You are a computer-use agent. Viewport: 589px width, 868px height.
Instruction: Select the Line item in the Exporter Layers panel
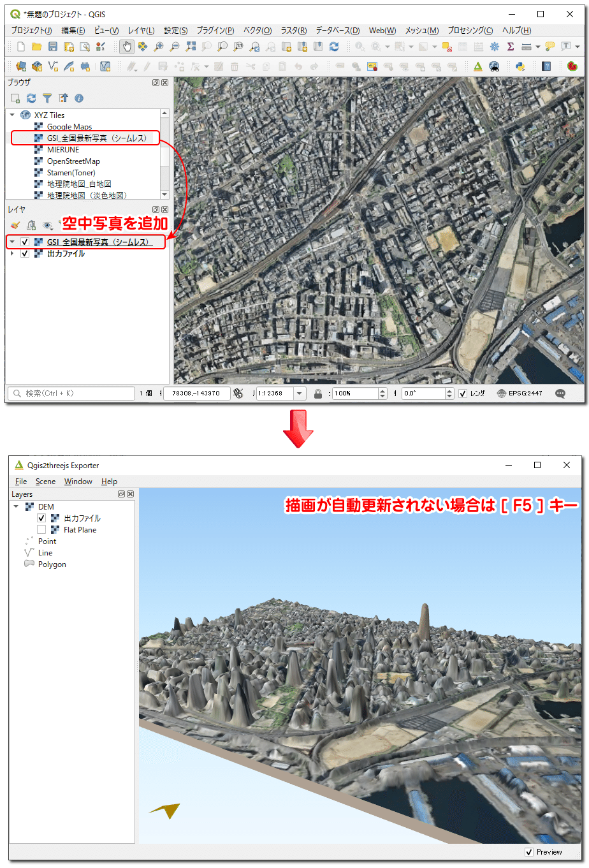point(45,553)
